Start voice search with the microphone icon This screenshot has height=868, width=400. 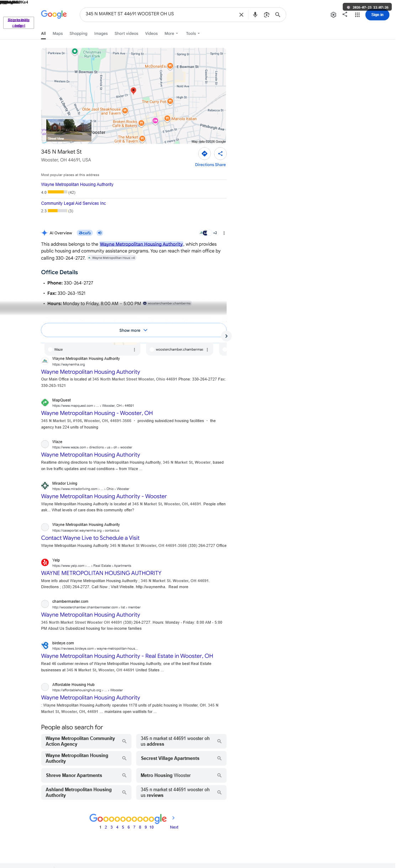coord(255,15)
